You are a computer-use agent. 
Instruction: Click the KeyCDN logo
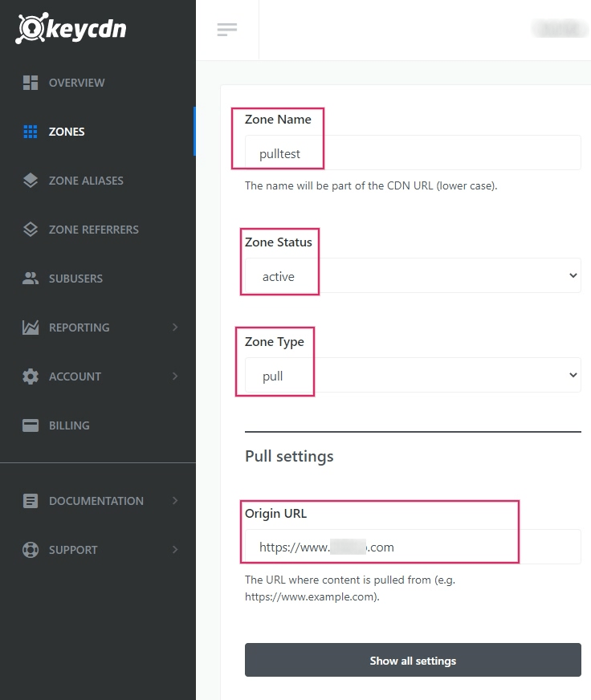[70, 28]
